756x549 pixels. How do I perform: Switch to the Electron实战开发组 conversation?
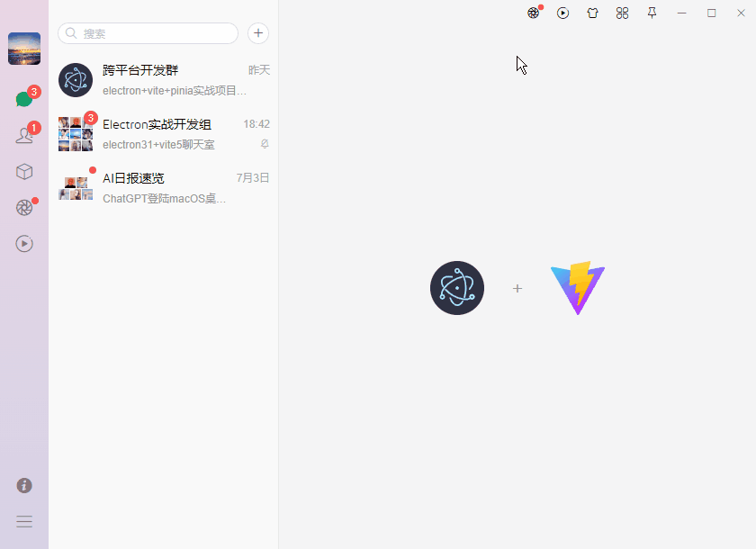(162, 133)
